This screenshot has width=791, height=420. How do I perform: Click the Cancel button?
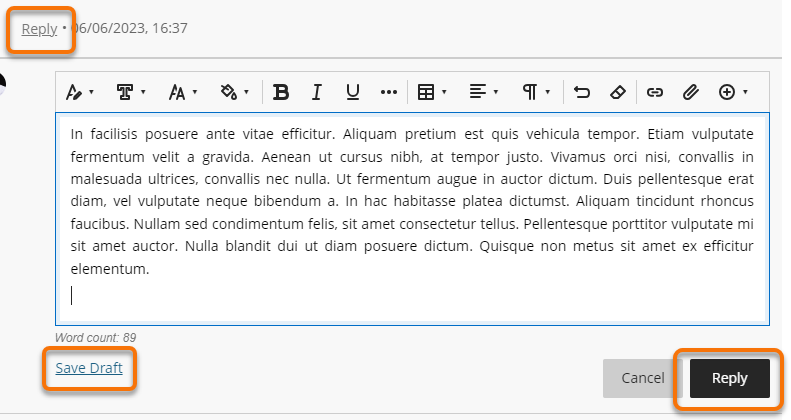coord(642,378)
